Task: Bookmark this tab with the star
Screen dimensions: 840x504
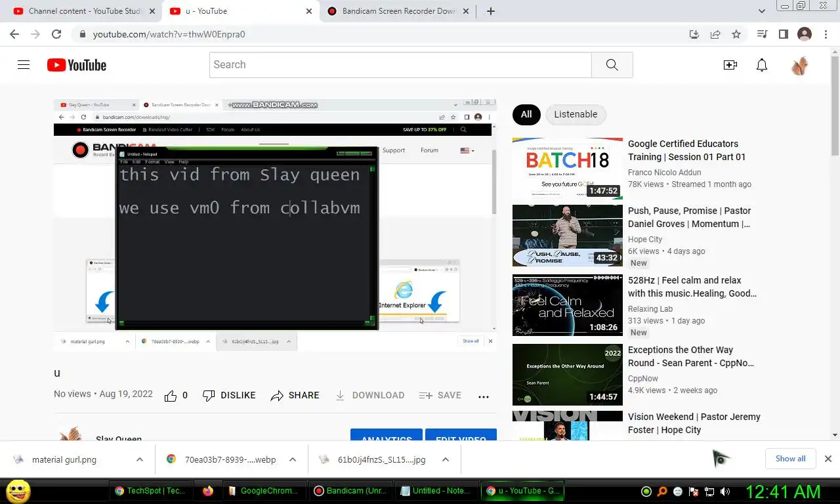Action: [736, 34]
